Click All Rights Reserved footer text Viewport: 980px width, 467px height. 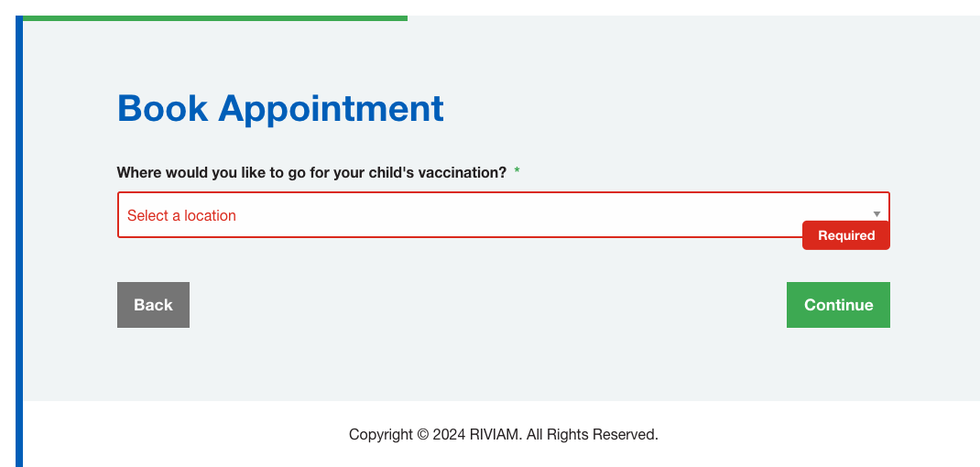point(592,434)
